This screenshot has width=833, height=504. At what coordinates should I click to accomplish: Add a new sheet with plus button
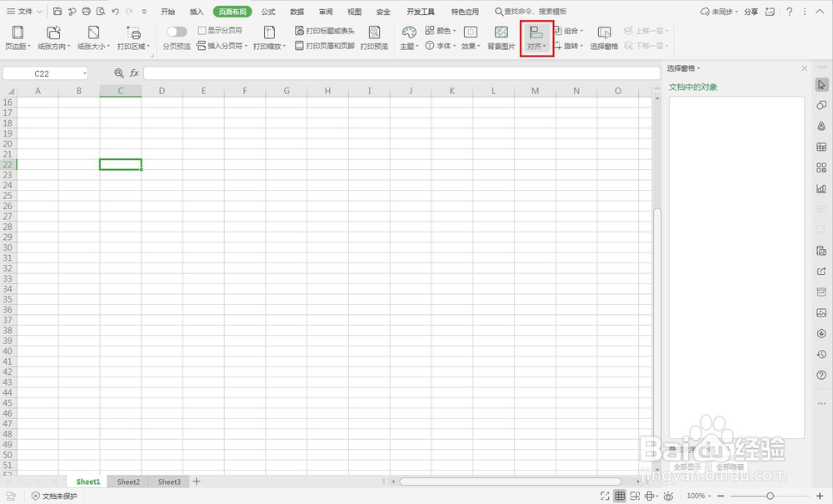click(197, 482)
